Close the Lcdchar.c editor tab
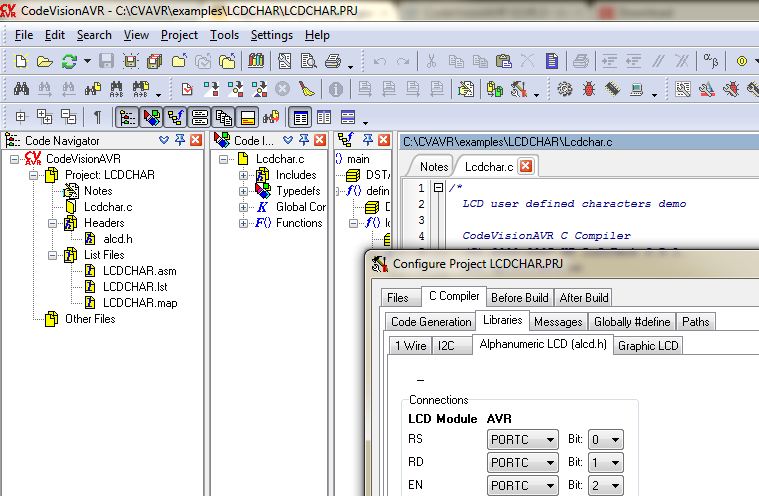Screen dimensions: 759x496 tap(525, 166)
